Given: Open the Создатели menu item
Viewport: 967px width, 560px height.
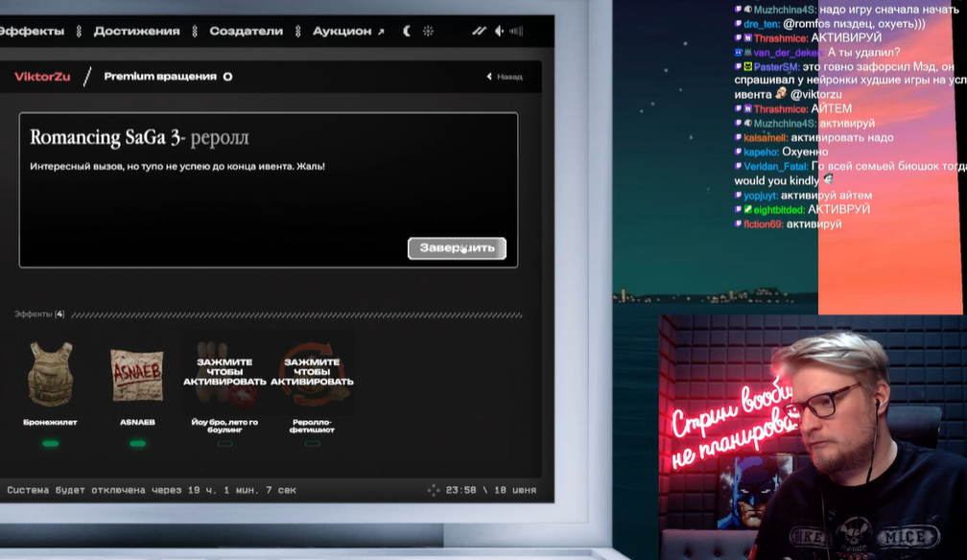Looking at the screenshot, I should tap(246, 31).
